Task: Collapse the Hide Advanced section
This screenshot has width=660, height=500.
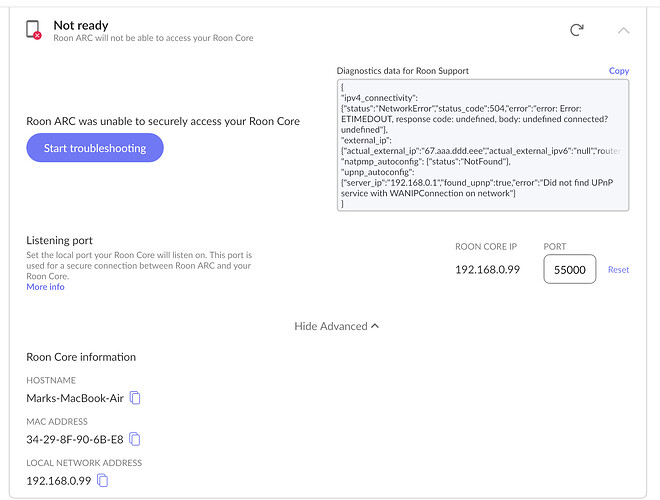Action: point(336,326)
